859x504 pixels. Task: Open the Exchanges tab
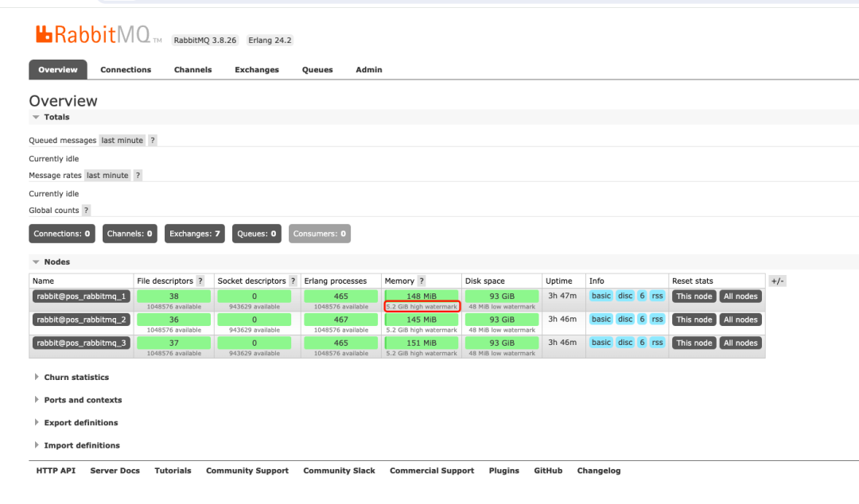click(x=257, y=70)
